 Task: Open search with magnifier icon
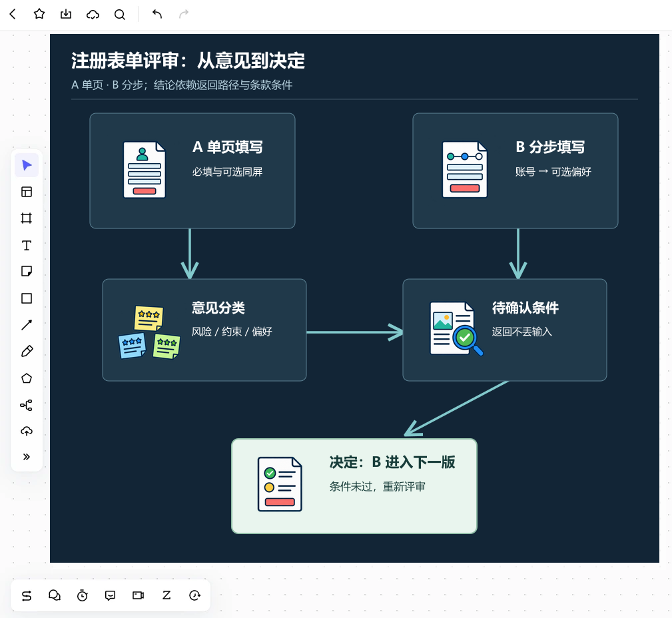click(x=120, y=15)
